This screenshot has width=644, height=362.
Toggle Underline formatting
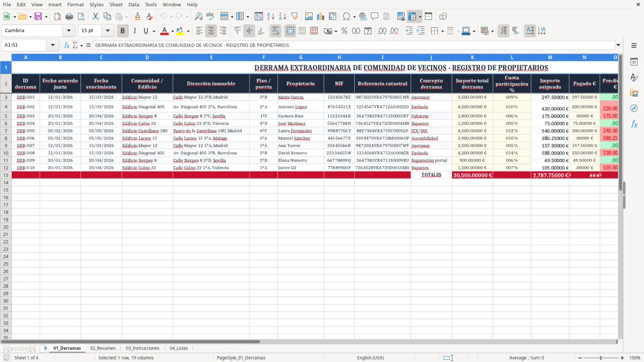[x=145, y=31]
